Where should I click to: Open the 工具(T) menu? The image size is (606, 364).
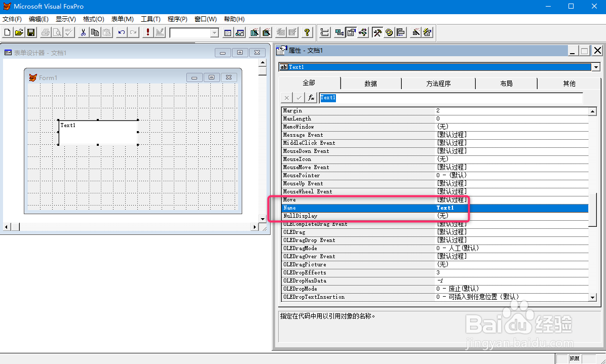point(150,19)
